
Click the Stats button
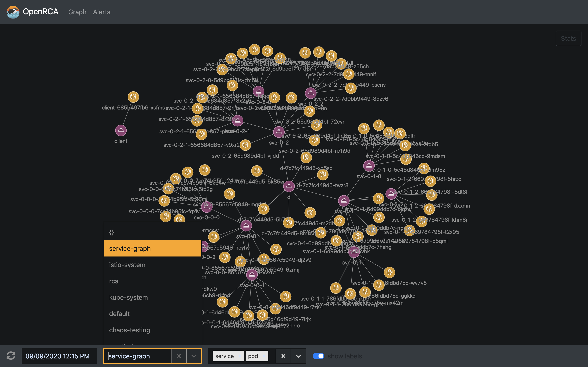(x=568, y=38)
